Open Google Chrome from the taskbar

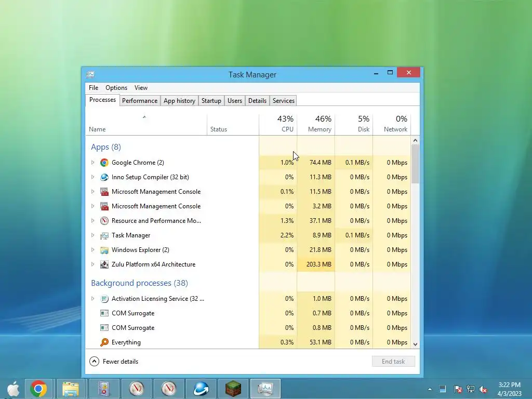pos(38,389)
